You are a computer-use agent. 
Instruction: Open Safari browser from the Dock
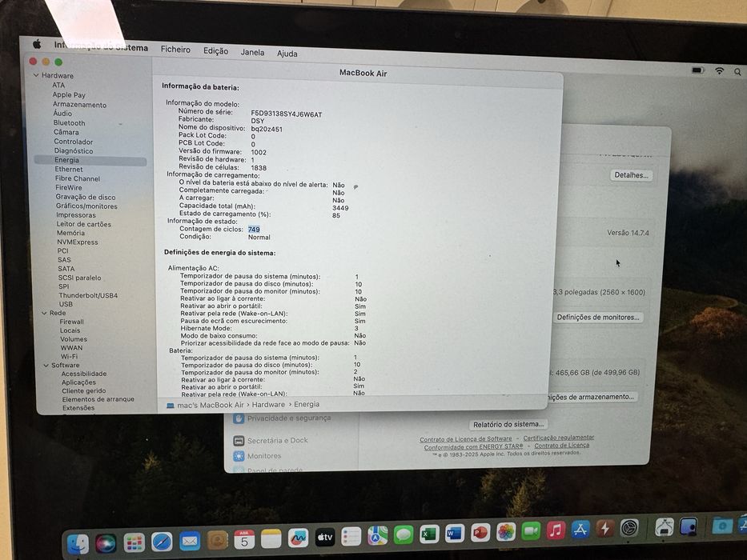(162, 542)
